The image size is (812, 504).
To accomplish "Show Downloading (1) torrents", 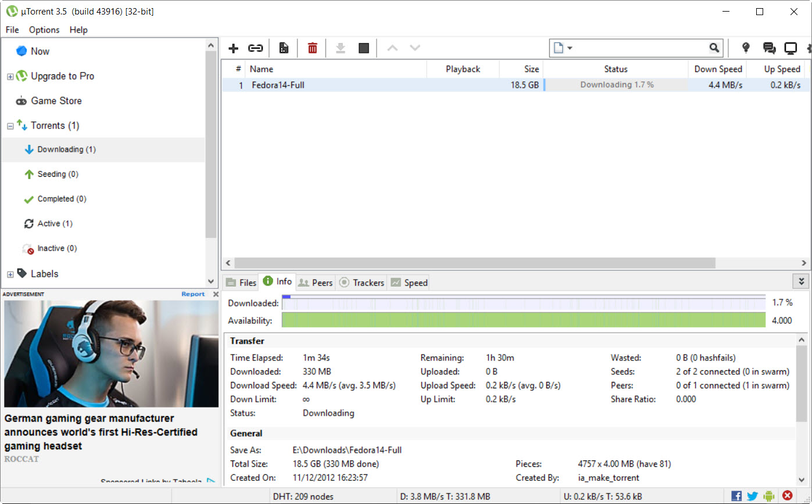I will 66,149.
